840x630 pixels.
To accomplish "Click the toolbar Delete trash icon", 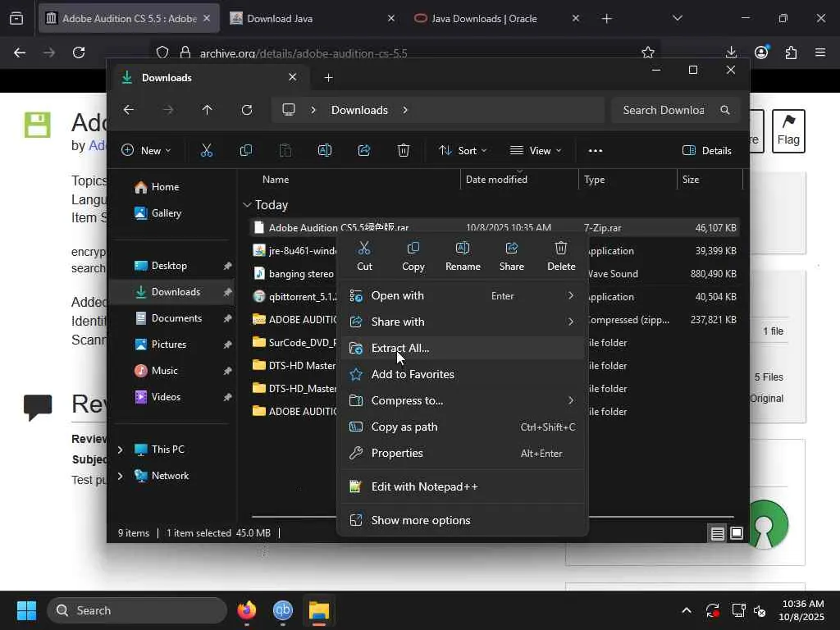I will [x=404, y=151].
